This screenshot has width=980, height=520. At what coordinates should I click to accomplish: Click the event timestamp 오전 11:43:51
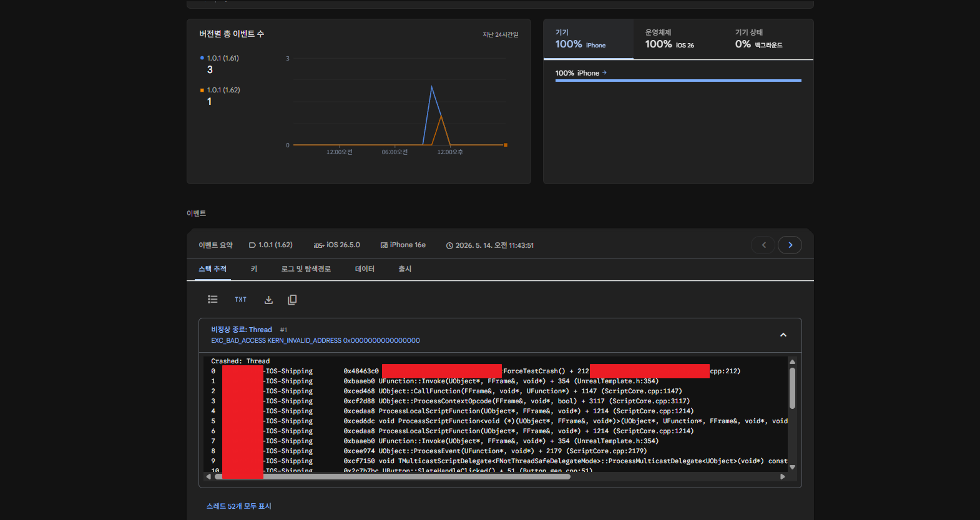pos(490,245)
